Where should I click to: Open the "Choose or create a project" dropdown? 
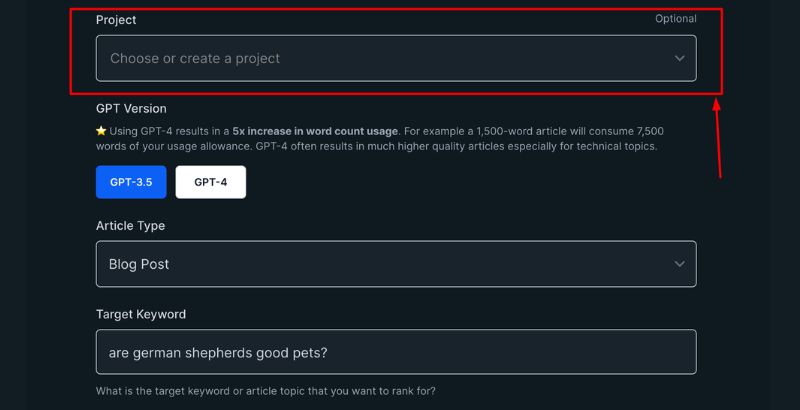coord(395,58)
